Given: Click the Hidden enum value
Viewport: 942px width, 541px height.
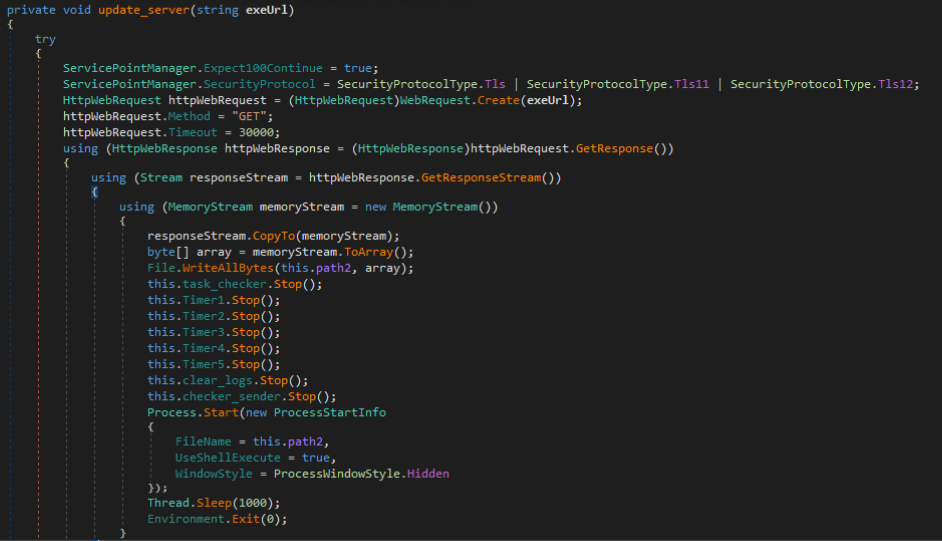Looking at the screenshot, I should click(428, 474).
